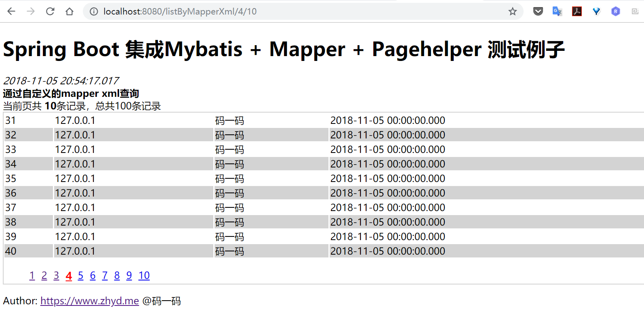Viewport: 644px width, 320px height.
Task: Open the browser home page
Action: pos(69,11)
